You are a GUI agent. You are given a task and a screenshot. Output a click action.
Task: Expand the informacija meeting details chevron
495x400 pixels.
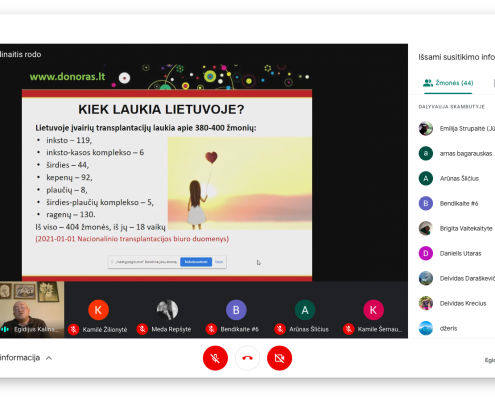coord(49,358)
